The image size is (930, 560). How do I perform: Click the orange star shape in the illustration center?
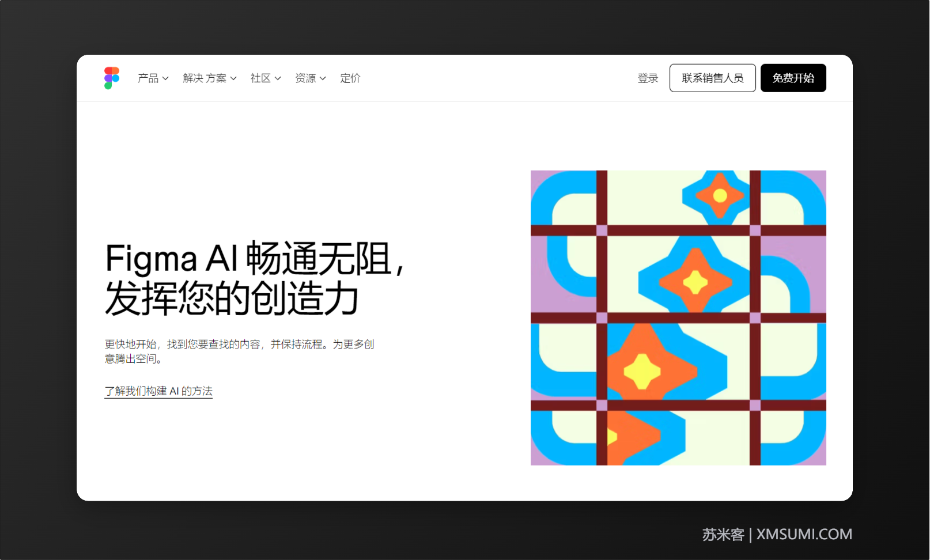[695, 282]
